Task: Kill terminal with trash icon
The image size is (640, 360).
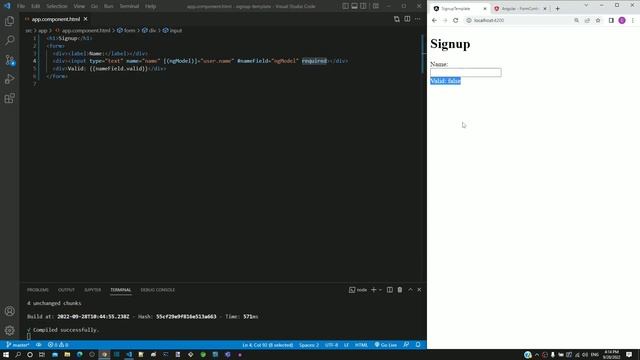Action: [400, 290]
